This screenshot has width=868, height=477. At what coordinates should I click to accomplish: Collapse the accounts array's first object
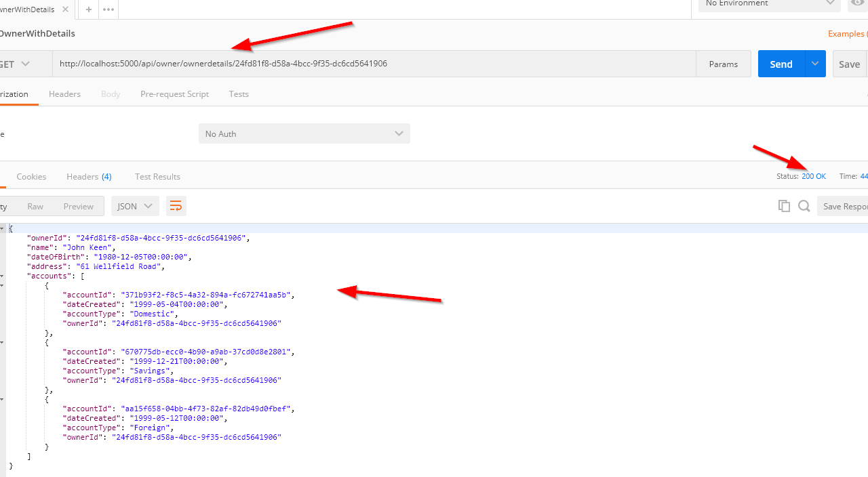click(x=3, y=286)
